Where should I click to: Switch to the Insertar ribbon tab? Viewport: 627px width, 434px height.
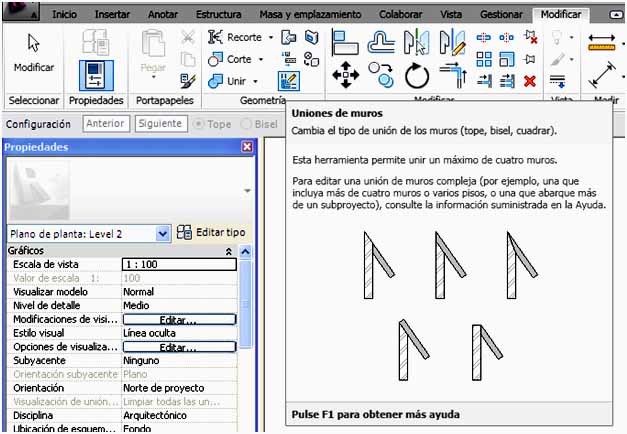point(111,15)
